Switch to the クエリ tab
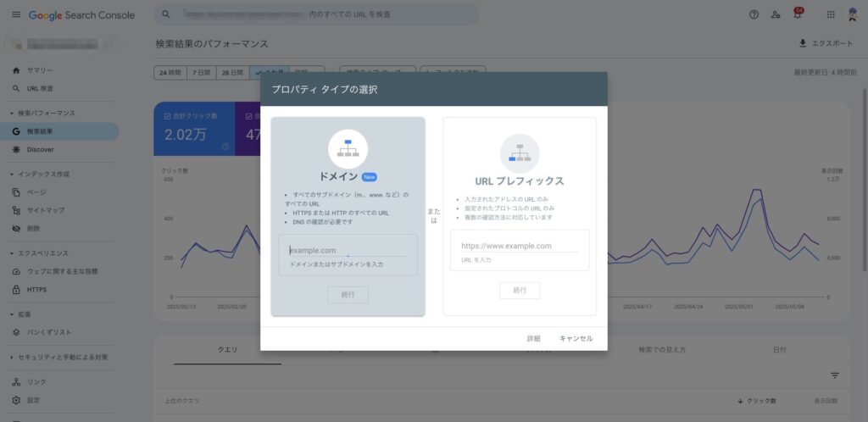The image size is (868, 422). [x=227, y=349]
